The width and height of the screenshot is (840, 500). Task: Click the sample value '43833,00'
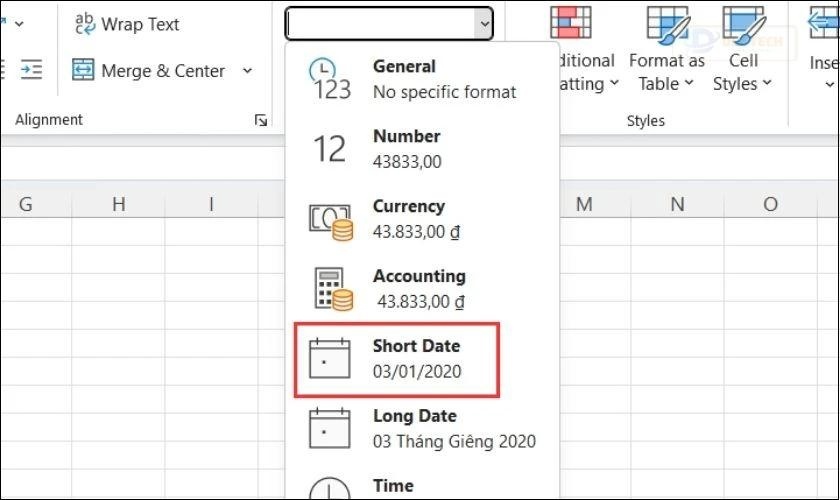[x=407, y=161]
